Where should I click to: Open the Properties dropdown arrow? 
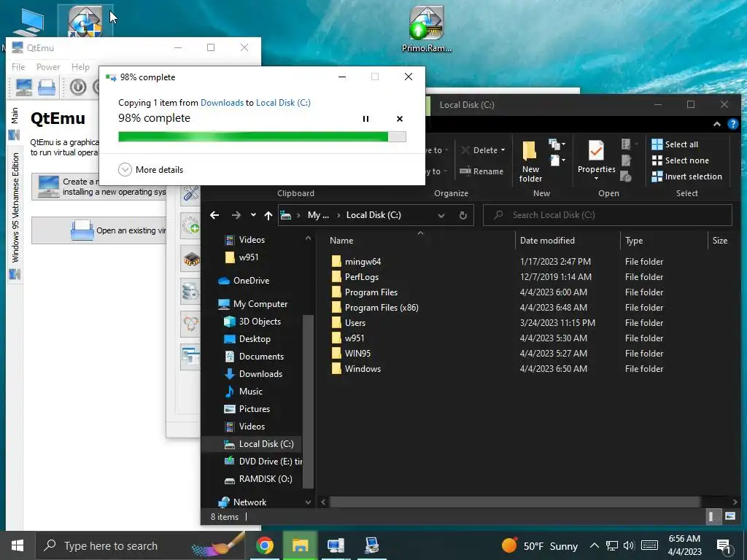(596, 178)
